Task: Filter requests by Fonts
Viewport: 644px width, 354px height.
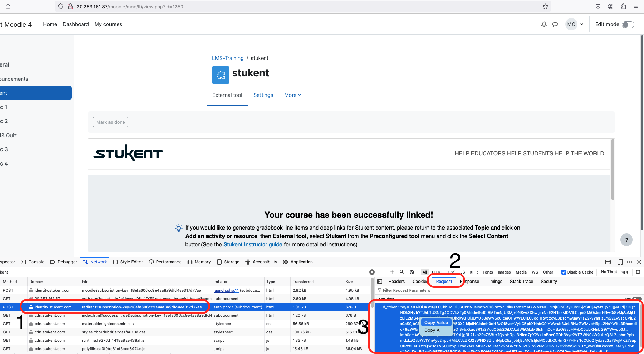Action: (488, 272)
